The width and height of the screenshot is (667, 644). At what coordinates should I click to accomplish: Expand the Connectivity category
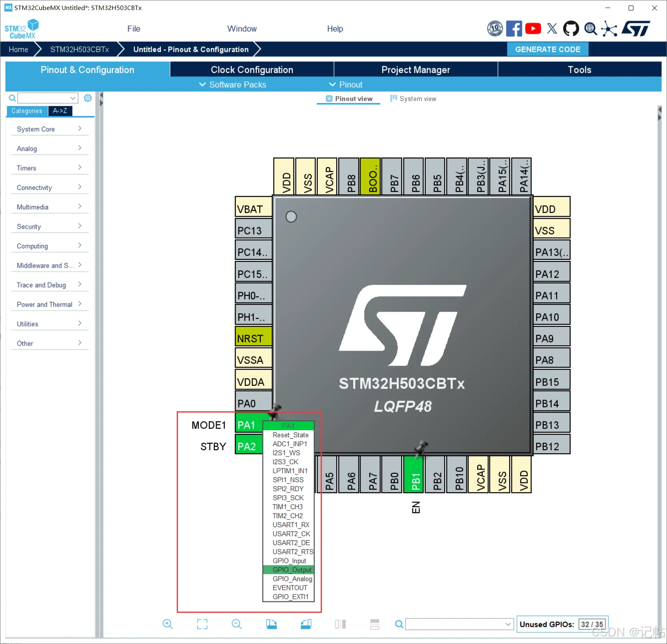[x=50, y=187]
